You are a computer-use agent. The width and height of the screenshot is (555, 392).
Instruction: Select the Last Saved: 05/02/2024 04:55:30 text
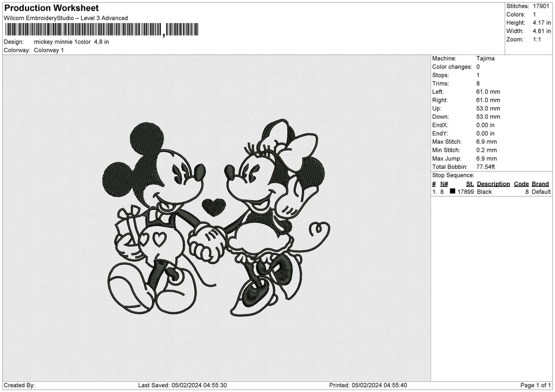(182, 385)
